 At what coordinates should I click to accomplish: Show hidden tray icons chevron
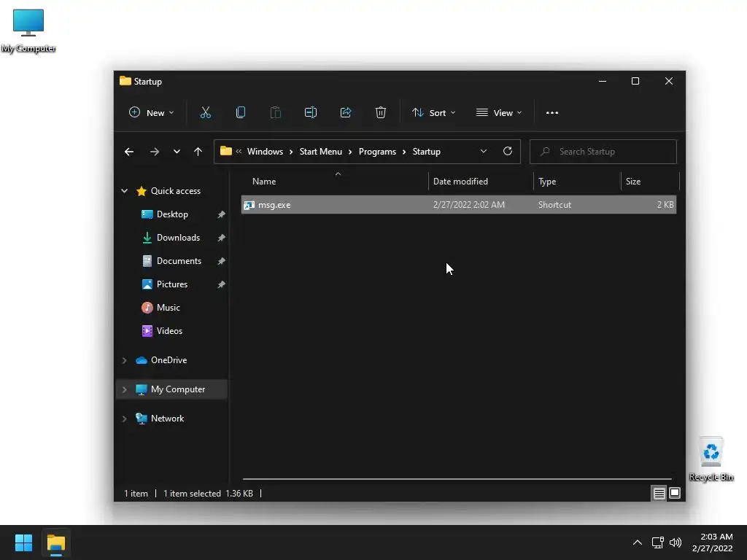point(638,542)
